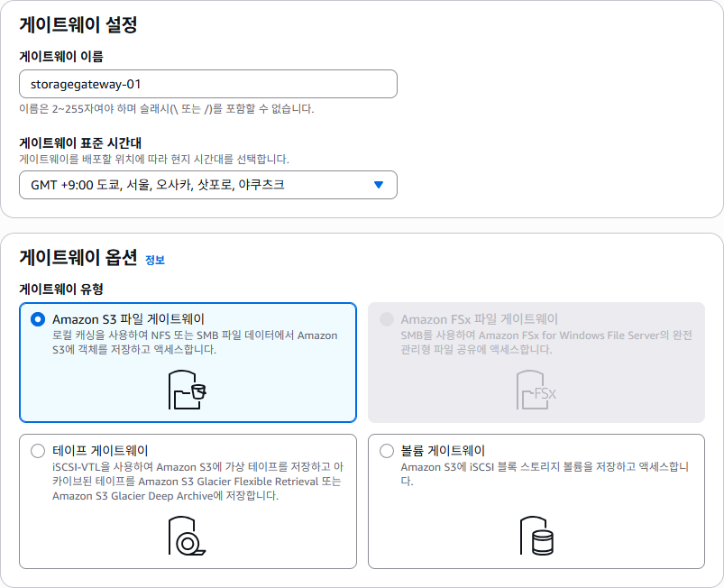The width and height of the screenshot is (724, 588).
Task: Open the 정보 link next to 게이트웨이 옵션
Action: pos(155,260)
